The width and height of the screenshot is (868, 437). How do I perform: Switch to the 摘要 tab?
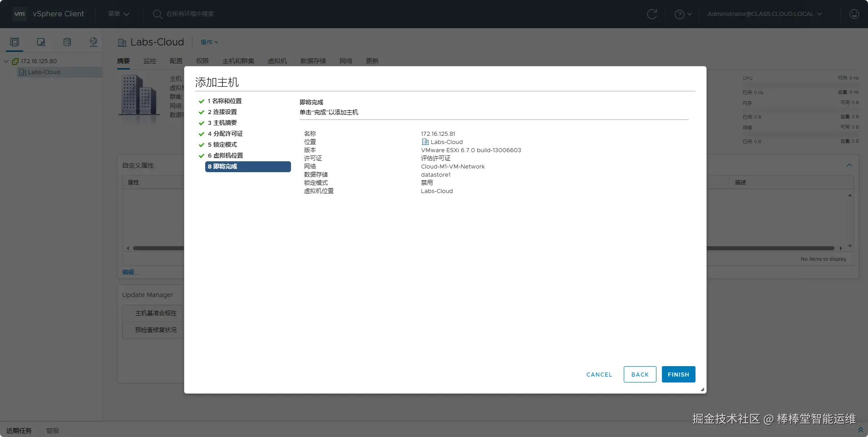[x=123, y=61]
